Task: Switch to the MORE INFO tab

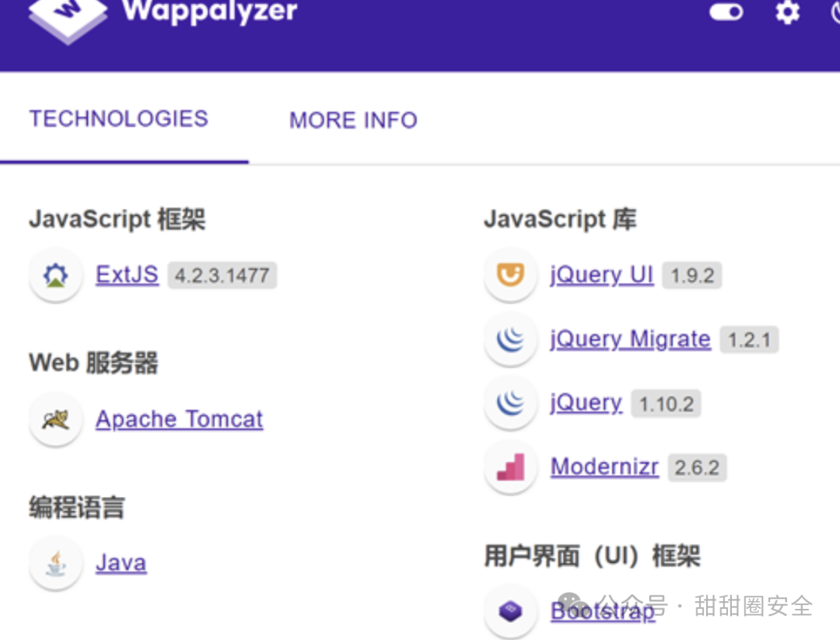Action: click(x=353, y=120)
